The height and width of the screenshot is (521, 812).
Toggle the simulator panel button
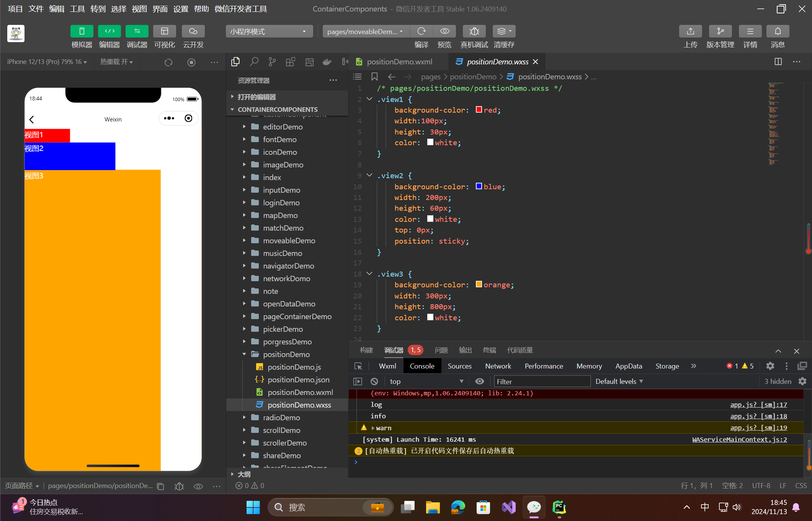click(82, 31)
